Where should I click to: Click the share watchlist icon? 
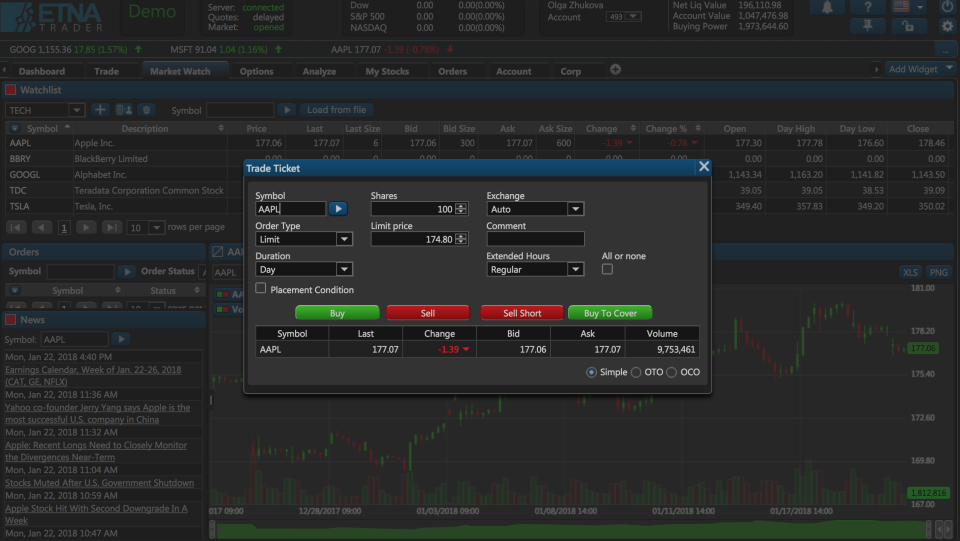click(x=124, y=110)
